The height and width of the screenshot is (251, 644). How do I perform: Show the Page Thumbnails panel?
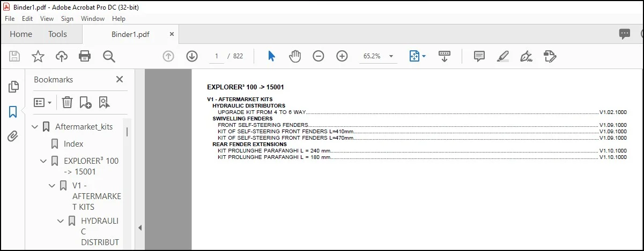(x=13, y=87)
